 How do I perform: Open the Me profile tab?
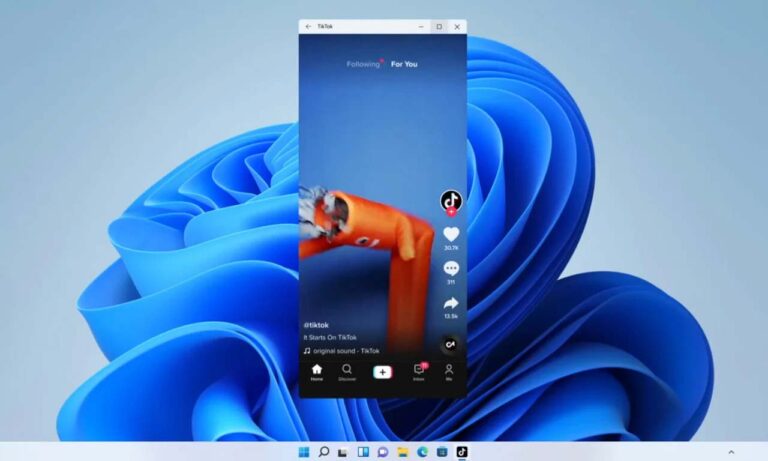(449, 372)
